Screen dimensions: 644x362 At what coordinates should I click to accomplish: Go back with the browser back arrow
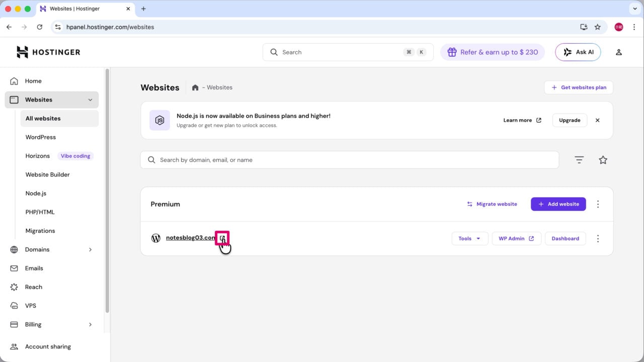(9, 27)
